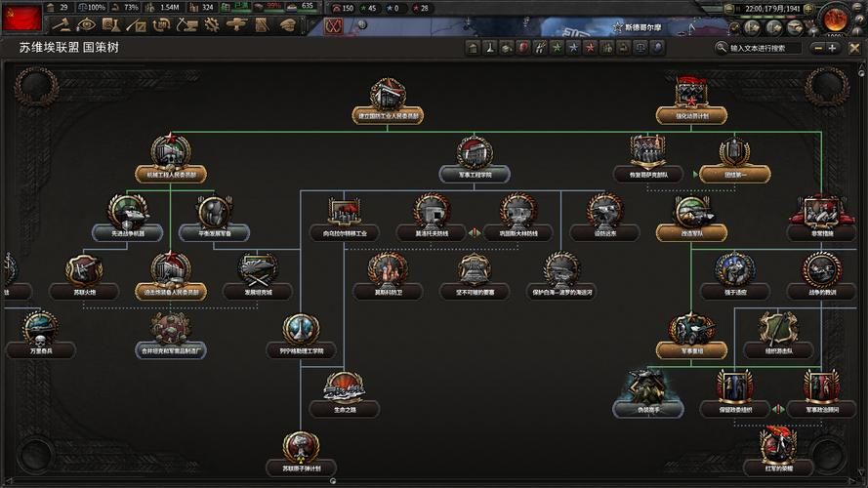Click the vertical scrollbar at right edge
The width and height of the screenshot is (868, 488).
click(x=861, y=73)
